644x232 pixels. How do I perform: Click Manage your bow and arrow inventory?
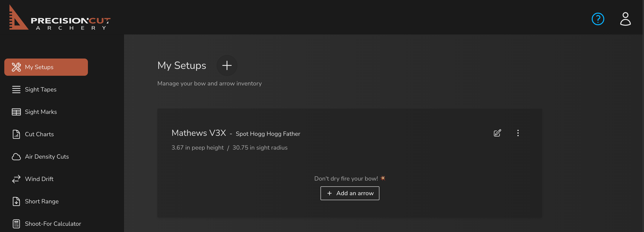pyautogui.click(x=210, y=83)
